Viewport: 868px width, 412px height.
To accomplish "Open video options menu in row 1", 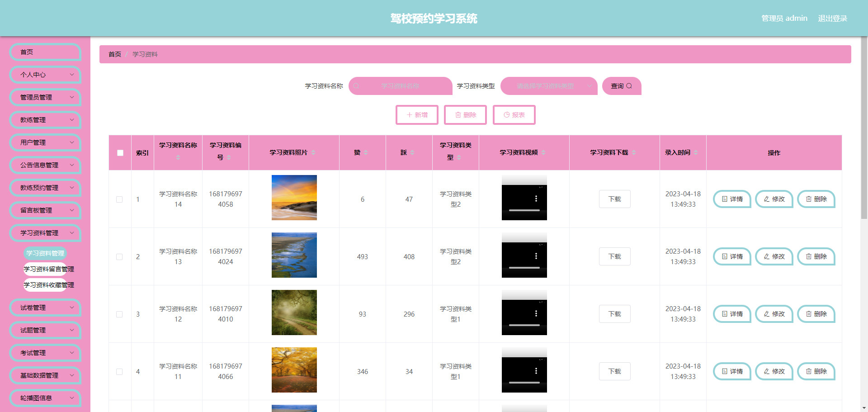I will coord(536,199).
